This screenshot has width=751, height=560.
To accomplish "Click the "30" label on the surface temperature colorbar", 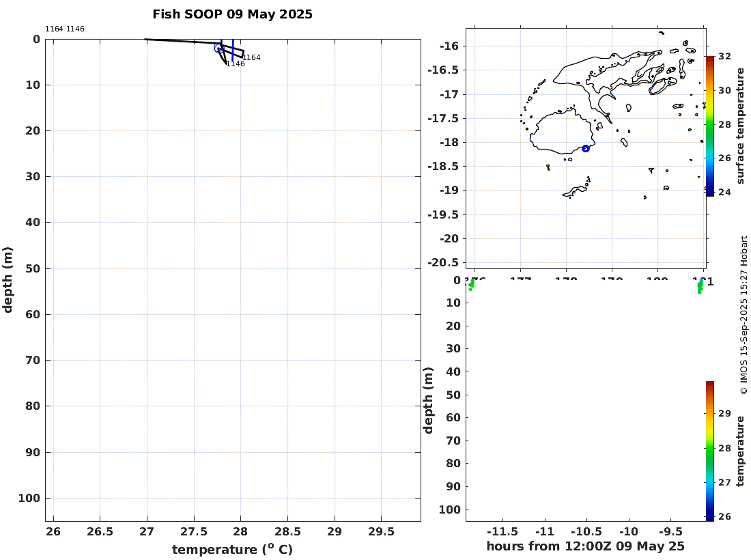I will (724, 91).
